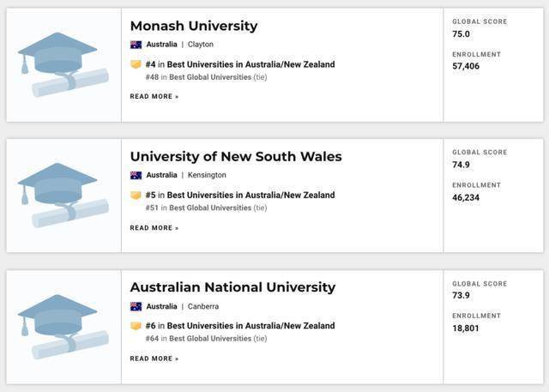Screen dimensions: 549x392
Task: Open Best Global Universities link at rank #64
Action: pyautogui.click(x=210, y=339)
